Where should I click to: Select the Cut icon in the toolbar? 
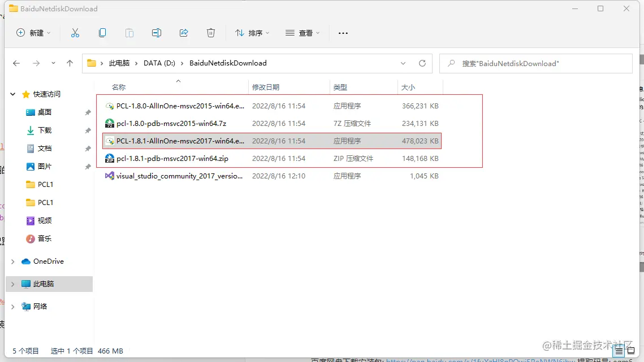click(75, 33)
